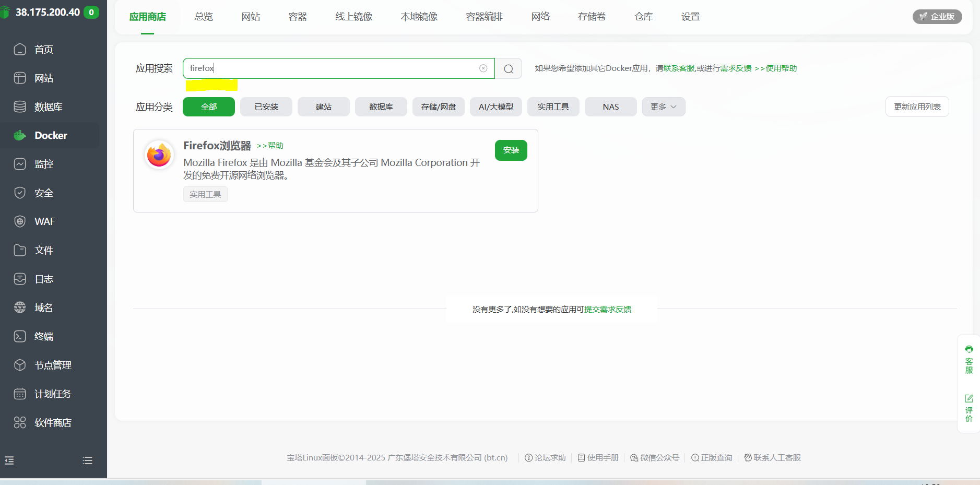Open the sidebar menu list icon

point(87,460)
